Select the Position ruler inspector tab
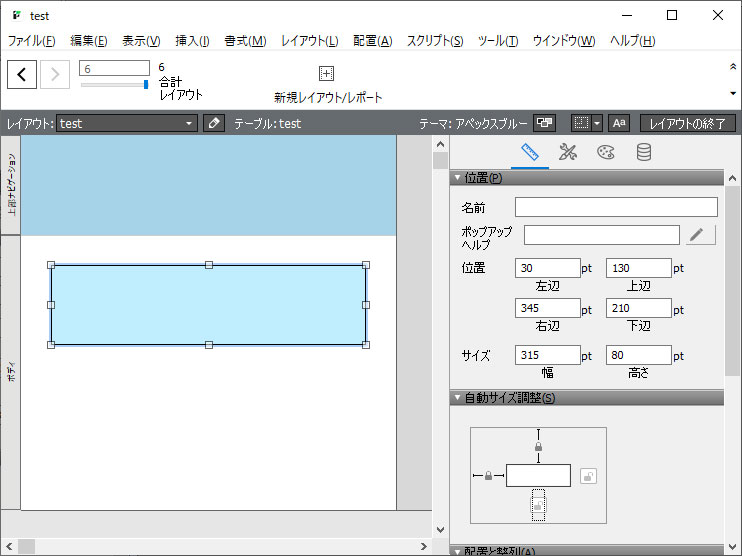Screen dimensions: 742x556 [x=530, y=152]
